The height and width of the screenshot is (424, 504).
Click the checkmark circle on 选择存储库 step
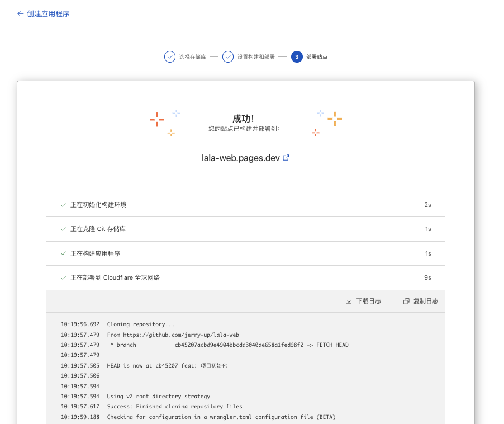pos(169,56)
